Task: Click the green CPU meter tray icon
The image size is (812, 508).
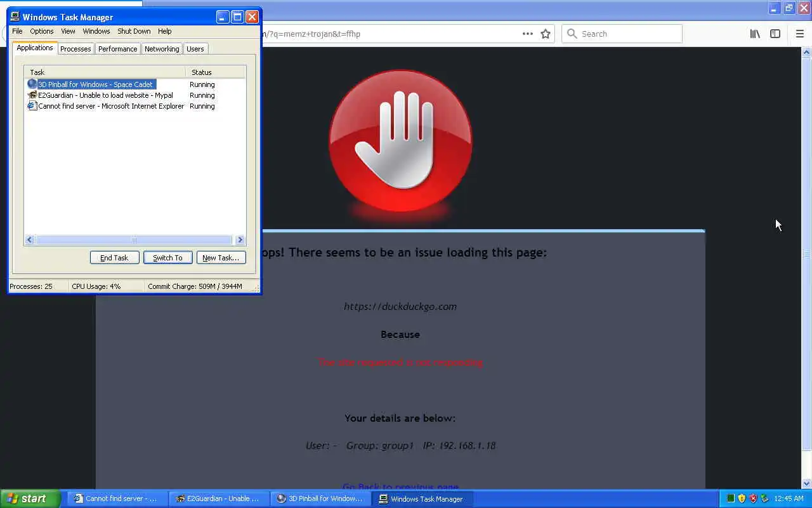Action: tap(730, 498)
